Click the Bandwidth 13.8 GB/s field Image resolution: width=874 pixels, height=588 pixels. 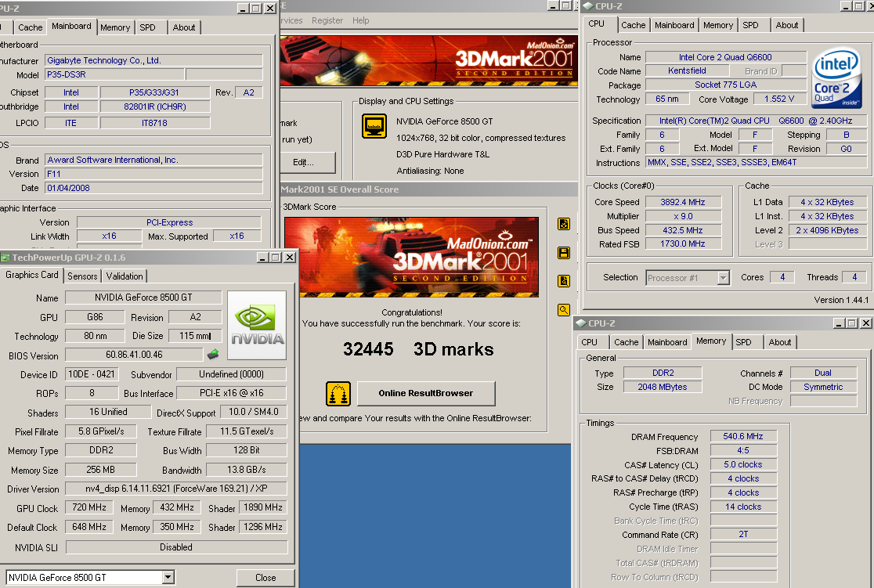click(247, 469)
